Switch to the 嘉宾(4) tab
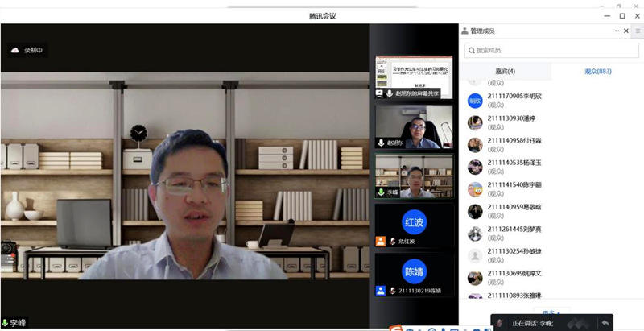 (x=506, y=71)
